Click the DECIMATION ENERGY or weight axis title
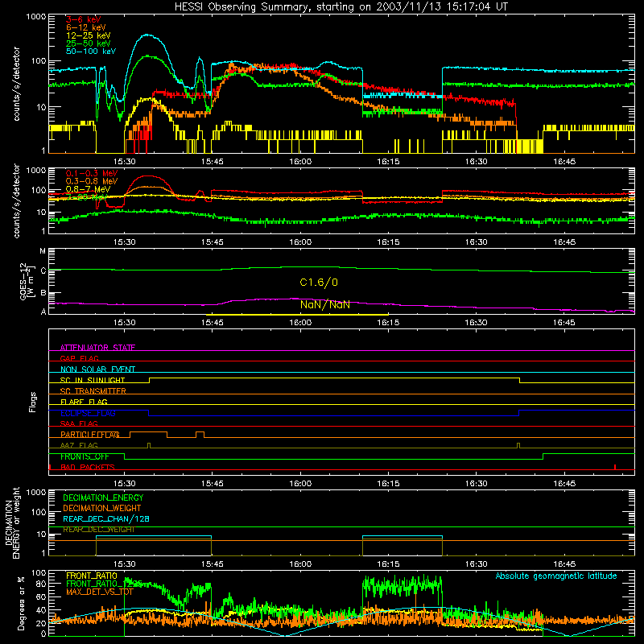The image size is (644, 644). point(12,522)
